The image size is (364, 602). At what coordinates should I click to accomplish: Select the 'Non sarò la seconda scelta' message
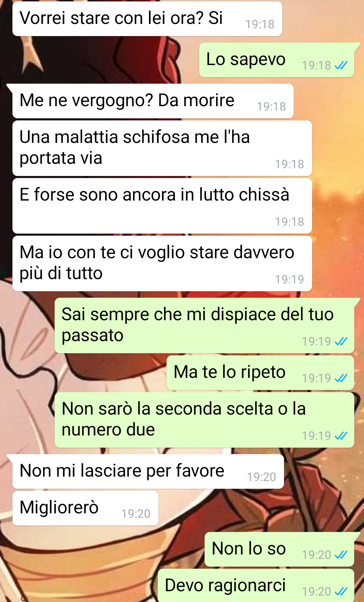pos(204,420)
